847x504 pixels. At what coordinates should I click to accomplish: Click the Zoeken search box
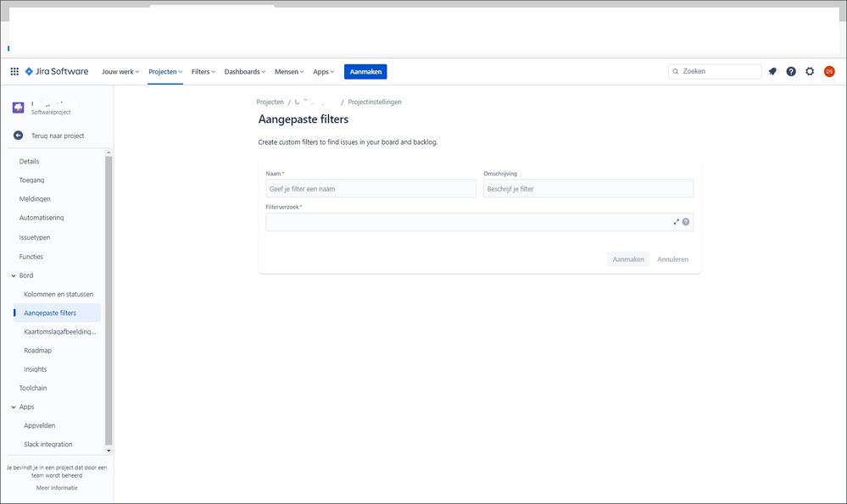715,71
